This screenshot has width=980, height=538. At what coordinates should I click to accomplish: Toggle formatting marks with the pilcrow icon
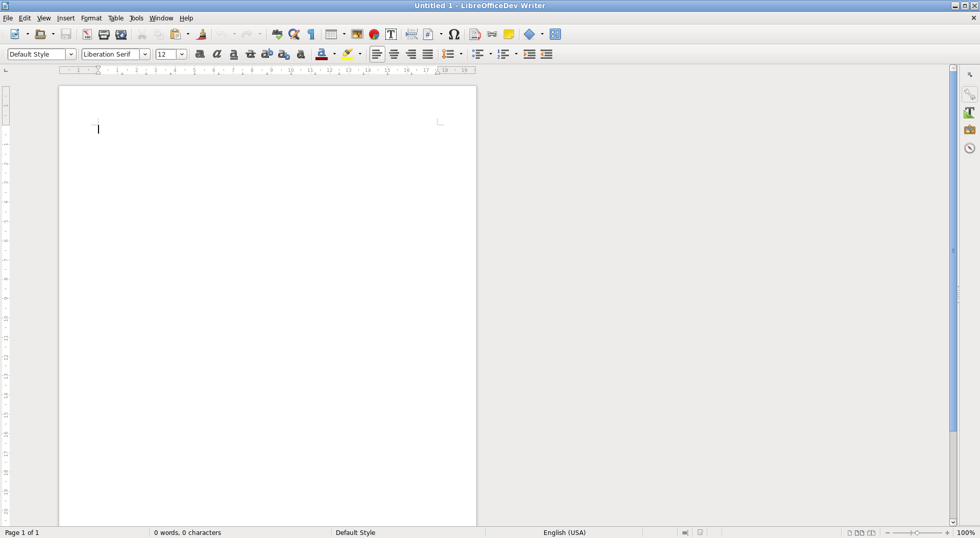point(311,35)
